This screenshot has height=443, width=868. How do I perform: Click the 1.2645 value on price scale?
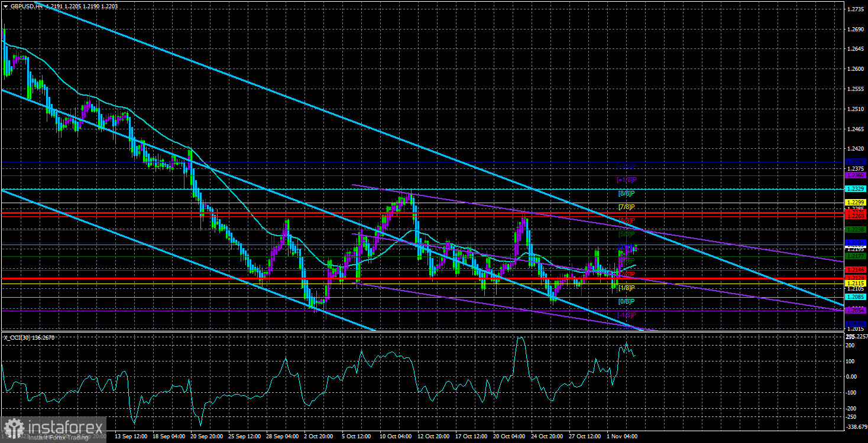click(856, 50)
